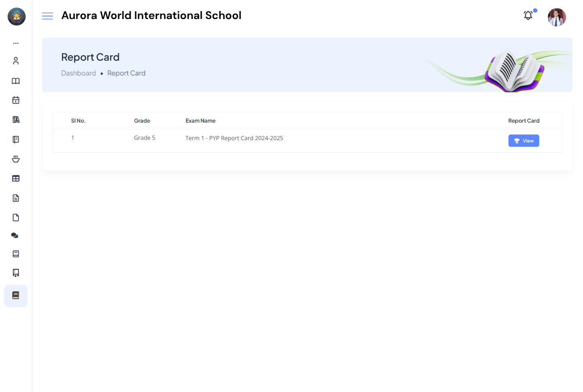Open the notifications bell
583x392 pixels.
[528, 15]
